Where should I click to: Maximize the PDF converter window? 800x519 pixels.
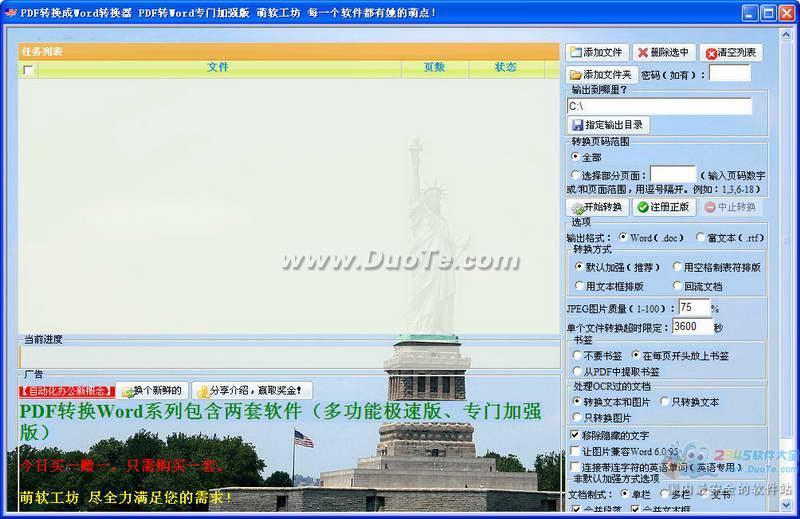[x=768, y=13]
